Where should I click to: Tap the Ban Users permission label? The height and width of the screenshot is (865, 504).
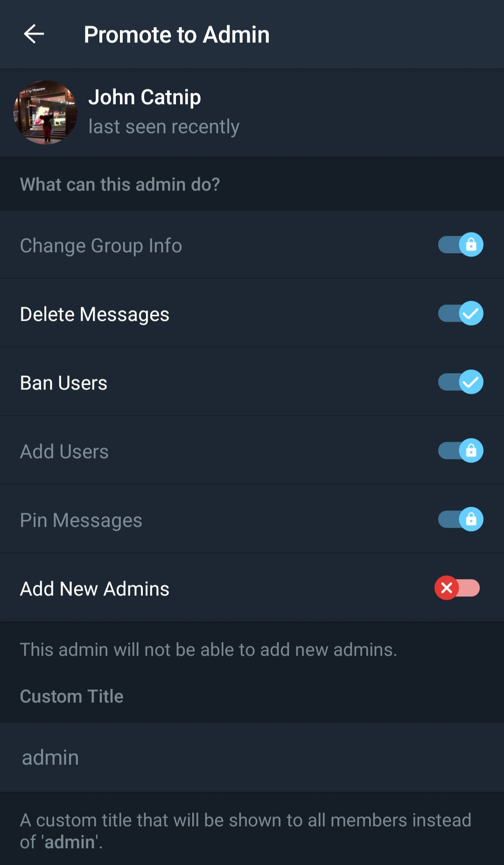[x=63, y=383]
